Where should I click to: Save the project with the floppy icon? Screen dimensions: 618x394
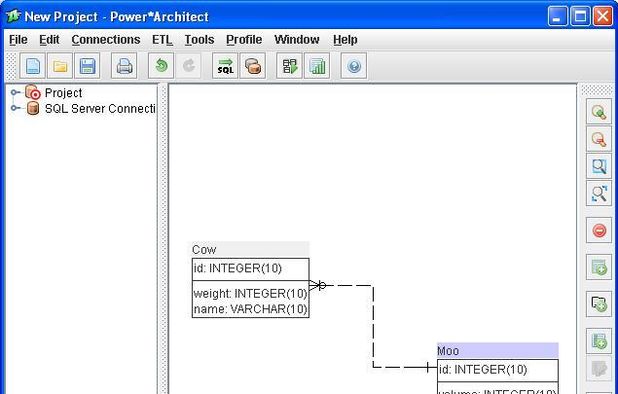[x=87, y=66]
